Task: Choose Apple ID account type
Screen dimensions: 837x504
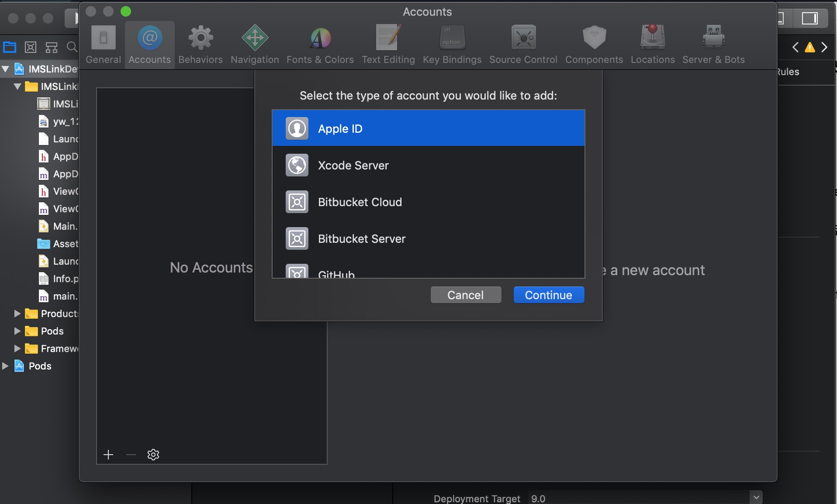Action: 428,128
